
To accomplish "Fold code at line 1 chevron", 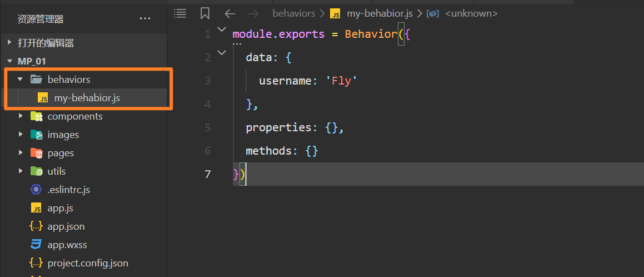I will pos(221,29).
